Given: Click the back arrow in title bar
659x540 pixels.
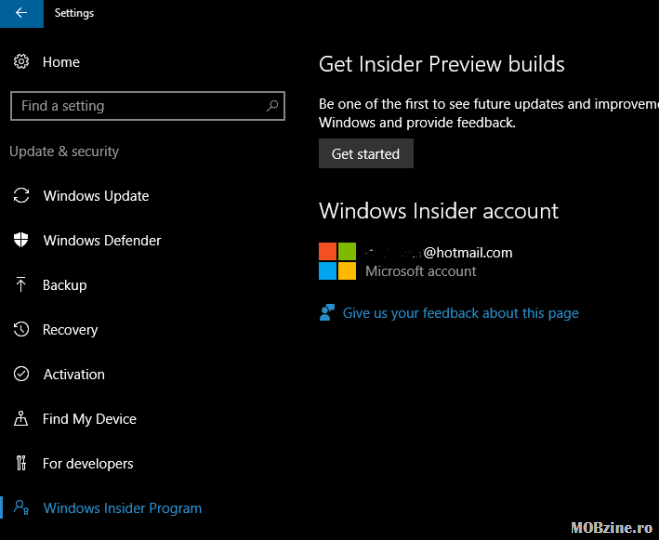Looking at the screenshot, I should pyautogui.click(x=21, y=13).
